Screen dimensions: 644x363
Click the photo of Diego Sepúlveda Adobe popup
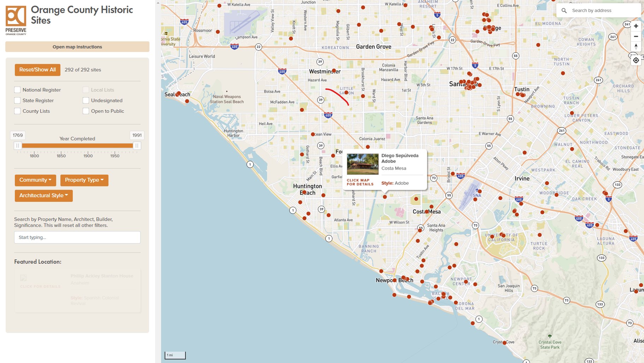[x=362, y=165]
